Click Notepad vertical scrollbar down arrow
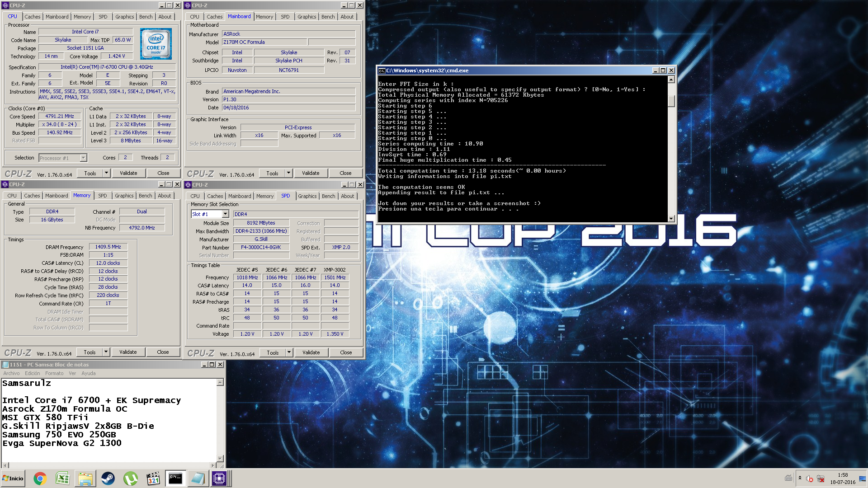 coord(221,458)
